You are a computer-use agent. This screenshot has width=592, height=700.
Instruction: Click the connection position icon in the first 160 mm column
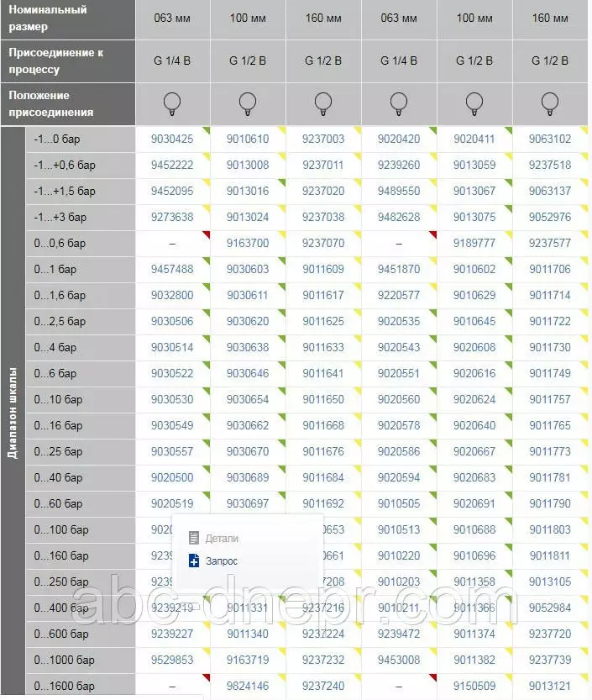[x=323, y=103]
